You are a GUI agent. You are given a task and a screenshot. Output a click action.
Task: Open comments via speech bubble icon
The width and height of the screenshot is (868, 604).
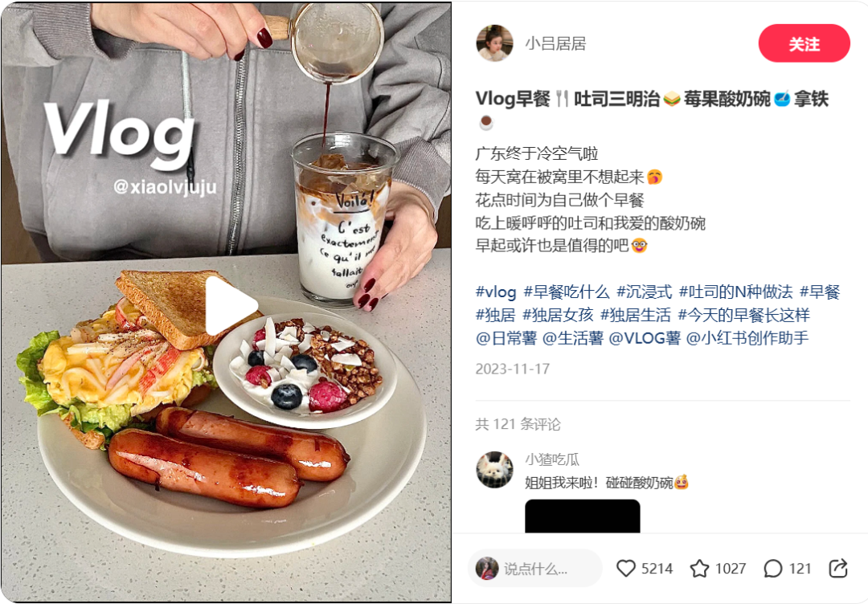(773, 568)
